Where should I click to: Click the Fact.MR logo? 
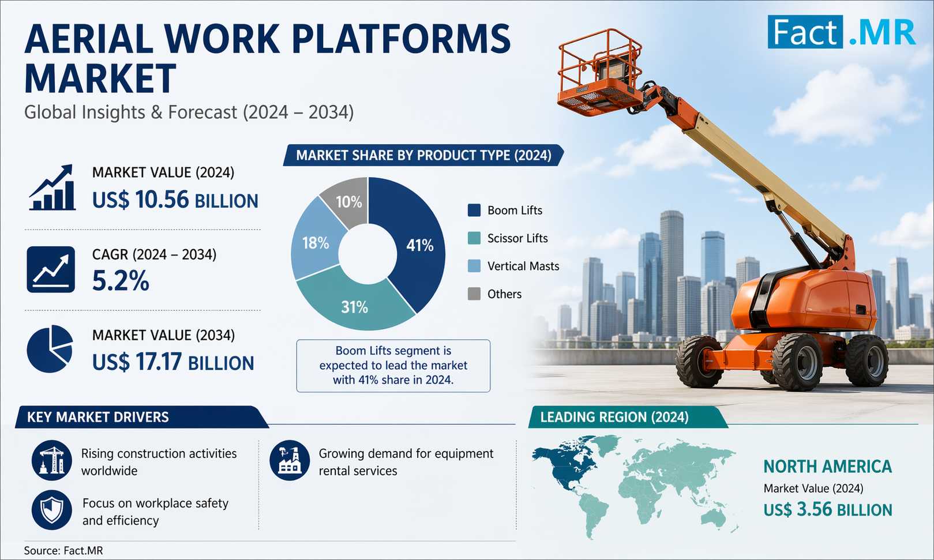[x=841, y=32]
